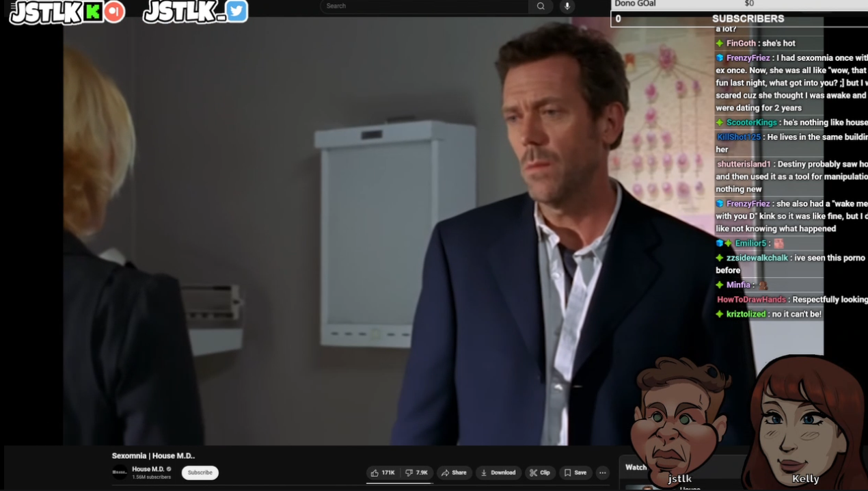Screen dimensions: 868x491
Task: Open the House M.D. channel avatar
Action: pos(120,472)
